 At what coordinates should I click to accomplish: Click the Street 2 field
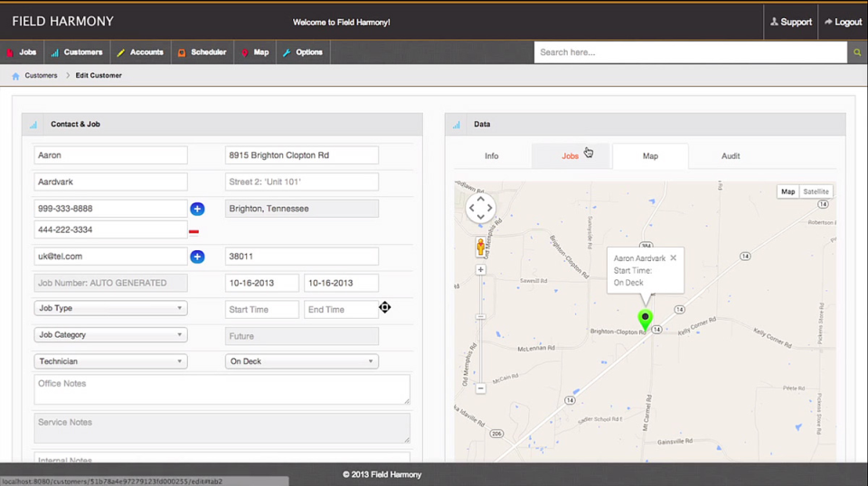point(302,182)
